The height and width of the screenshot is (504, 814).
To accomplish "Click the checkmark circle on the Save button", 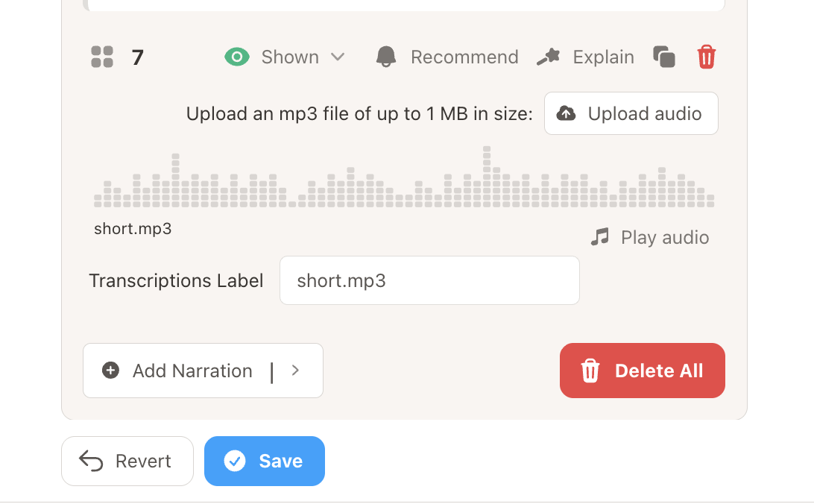I will (x=235, y=461).
